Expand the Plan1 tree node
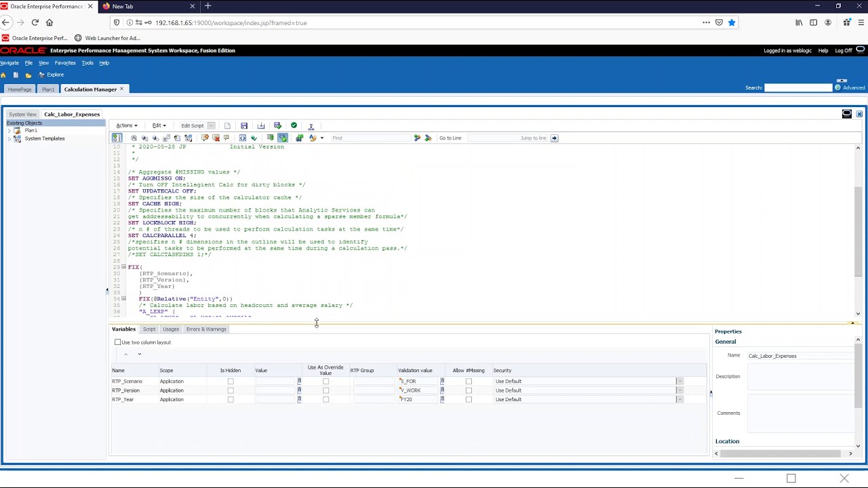868x488 pixels. point(9,130)
